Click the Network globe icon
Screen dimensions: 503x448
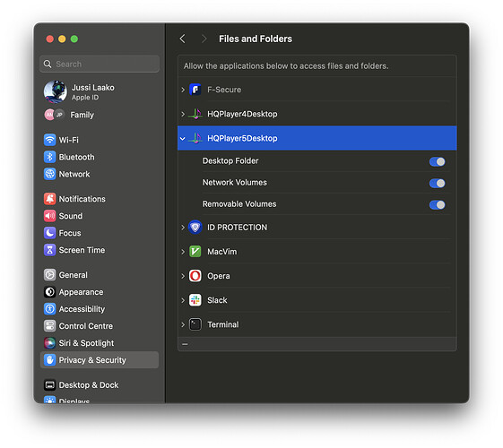pyautogui.click(x=49, y=174)
